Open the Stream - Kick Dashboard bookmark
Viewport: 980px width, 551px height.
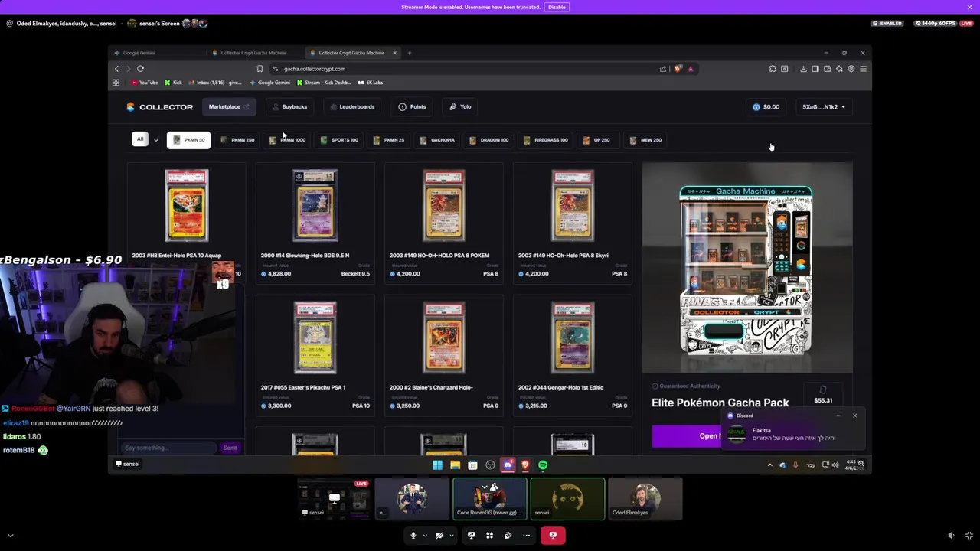[x=323, y=83]
